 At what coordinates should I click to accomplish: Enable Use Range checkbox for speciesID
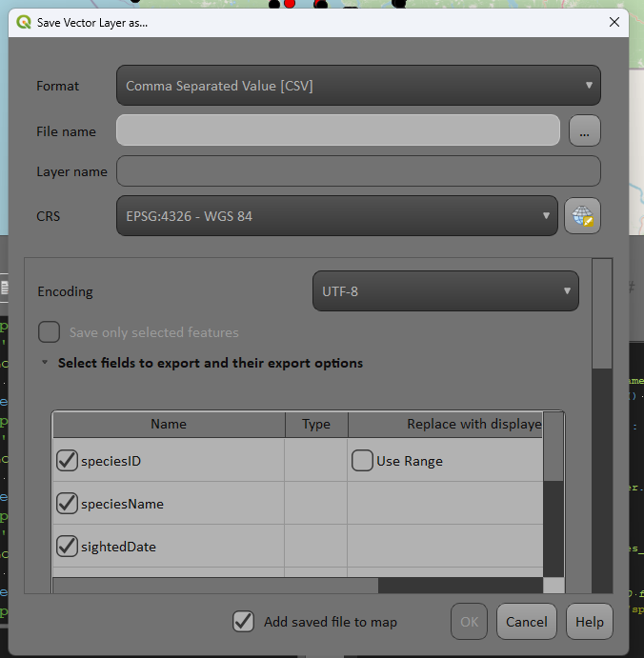point(362,460)
